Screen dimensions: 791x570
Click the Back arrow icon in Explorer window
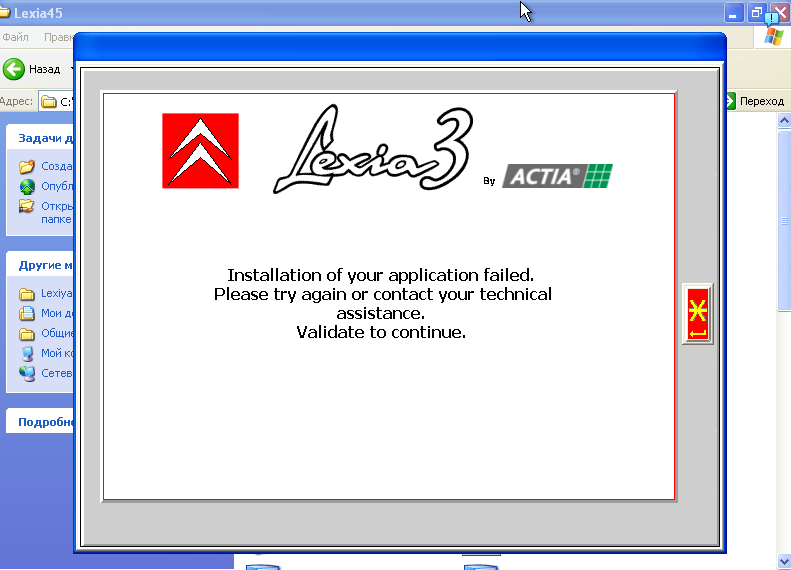pyautogui.click(x=14, y=69)
